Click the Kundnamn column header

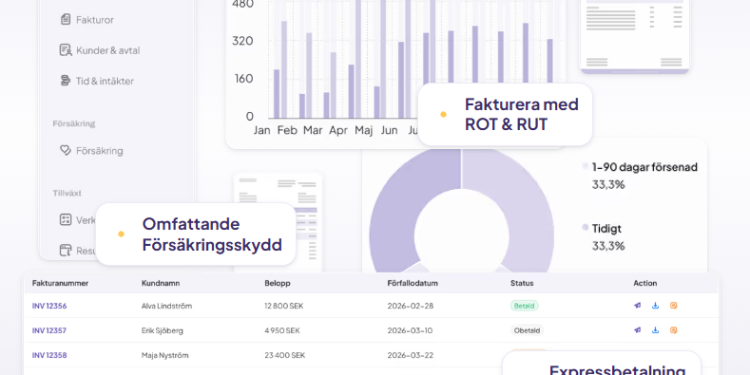[161, 283]
